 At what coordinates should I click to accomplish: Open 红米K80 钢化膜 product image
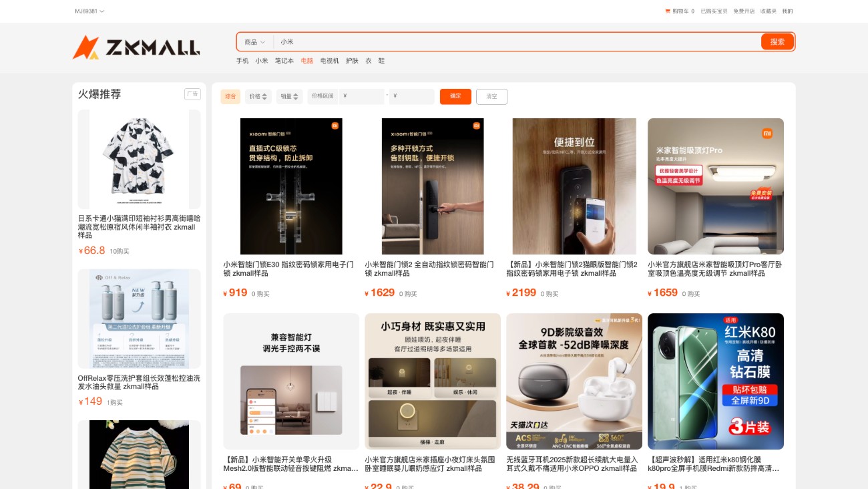click(716, 381)
